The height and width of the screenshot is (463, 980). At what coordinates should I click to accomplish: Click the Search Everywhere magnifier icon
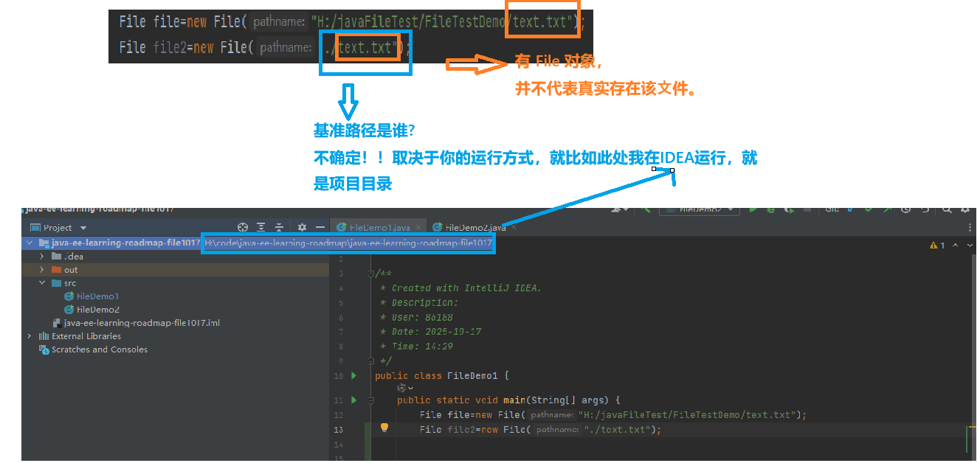click(949, 209)
